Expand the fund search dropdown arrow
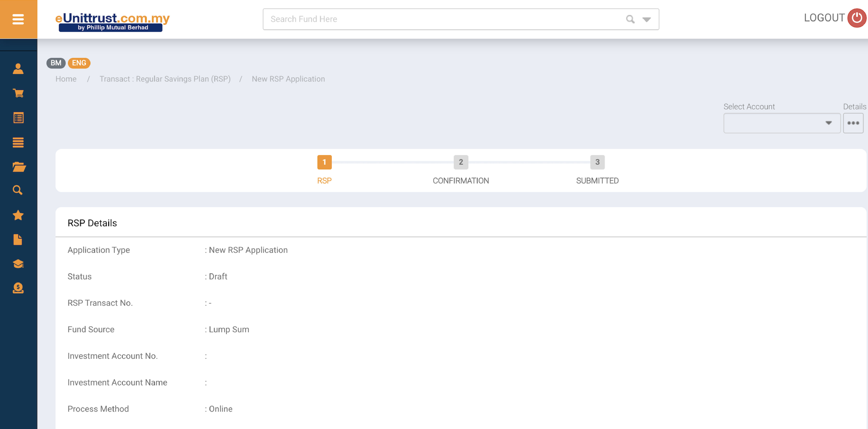Image resolution: width=868 pixels, height=429 pixels. pyautogui.click(x=646, y=20)
